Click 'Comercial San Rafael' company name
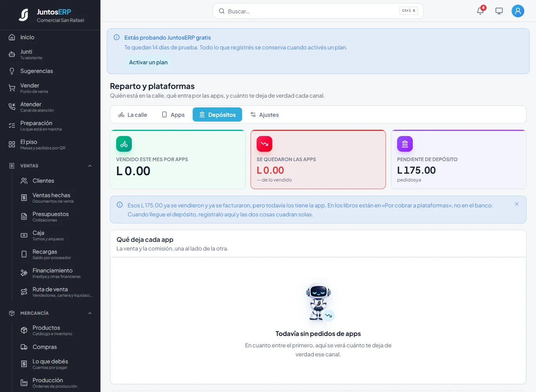Screen dimensions: 536x392 tap(60, 20)
